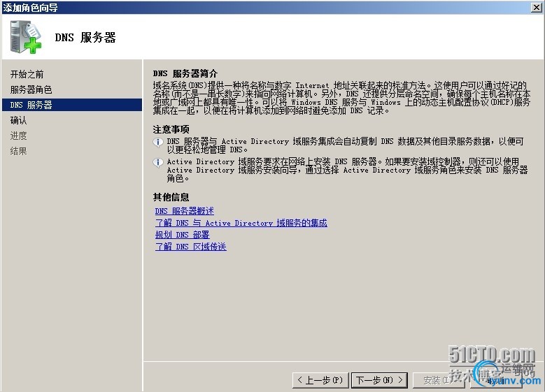Viewport: 545px width, 392px height.
Task: Open link 了解 DNS 与 Active Directory 域服务的集成
Action: click(241, 223)
